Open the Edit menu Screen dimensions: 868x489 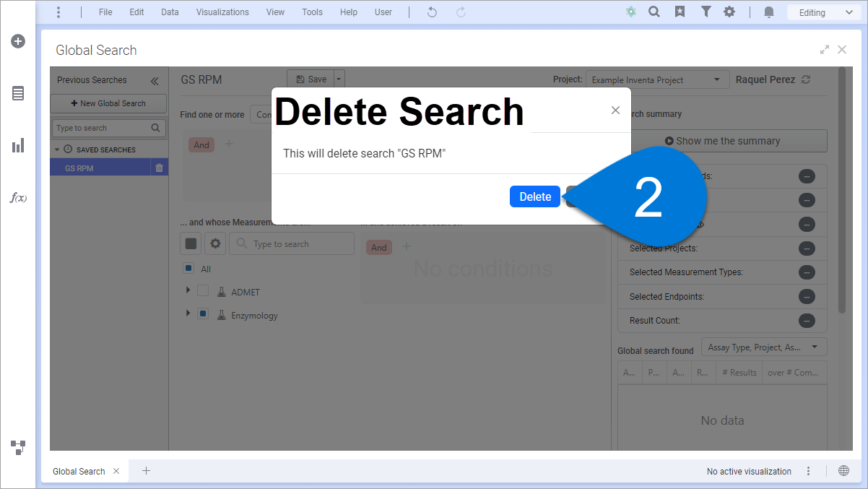click(x=136, y=12)
